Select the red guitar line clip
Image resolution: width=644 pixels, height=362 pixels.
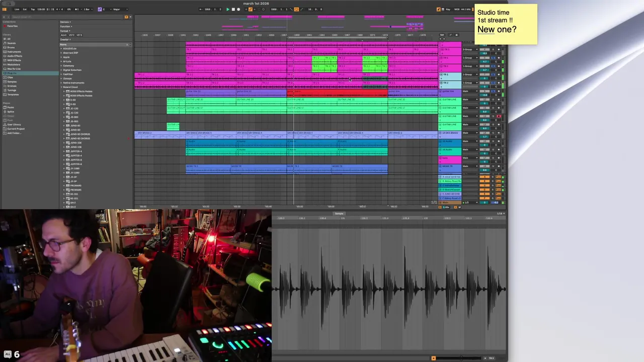337,94
